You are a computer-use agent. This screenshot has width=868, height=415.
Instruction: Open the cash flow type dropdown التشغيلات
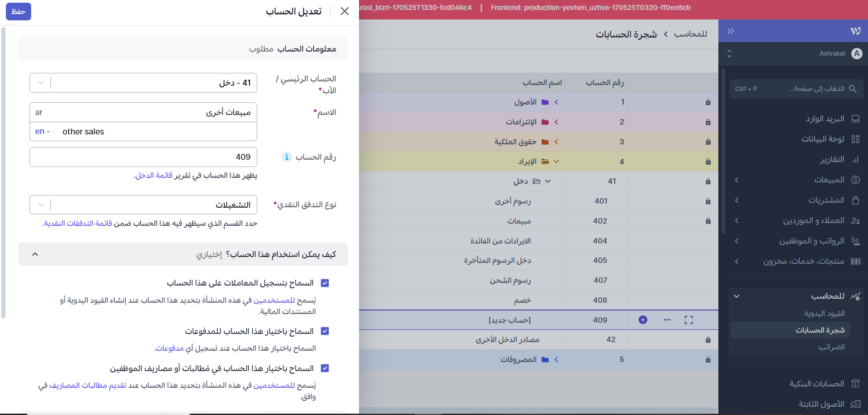point(41,205)
